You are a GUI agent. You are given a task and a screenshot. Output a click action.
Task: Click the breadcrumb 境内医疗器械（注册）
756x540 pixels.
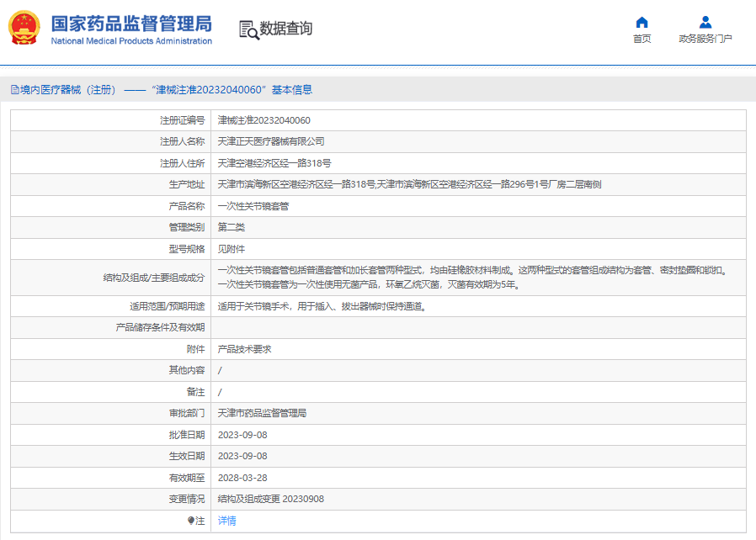pos(68,90)
